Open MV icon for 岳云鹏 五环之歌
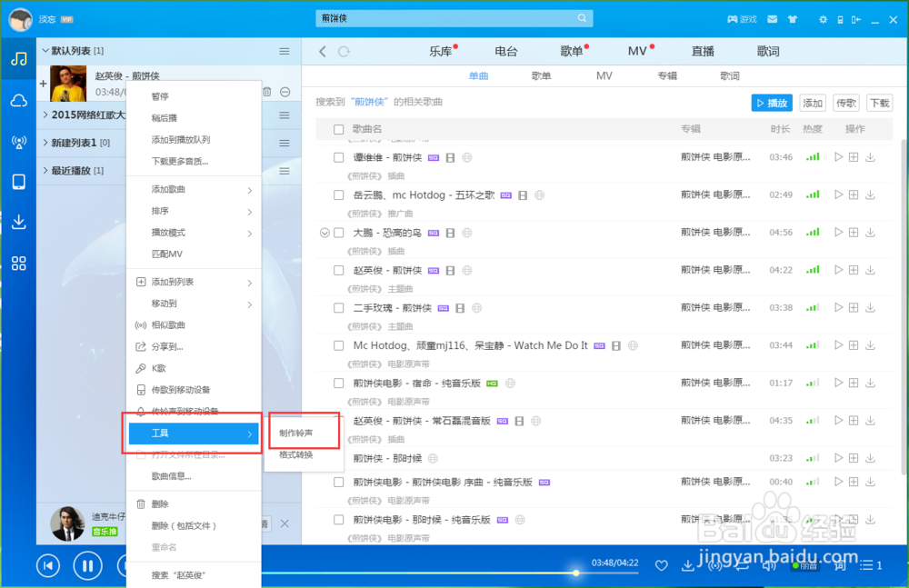909x588 pixels. 523,195
